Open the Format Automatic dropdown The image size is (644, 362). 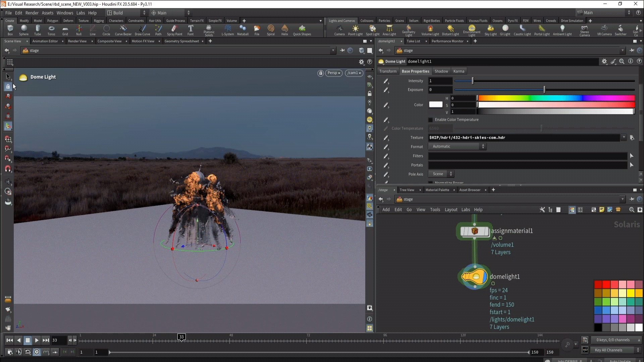tap(458, 146)
